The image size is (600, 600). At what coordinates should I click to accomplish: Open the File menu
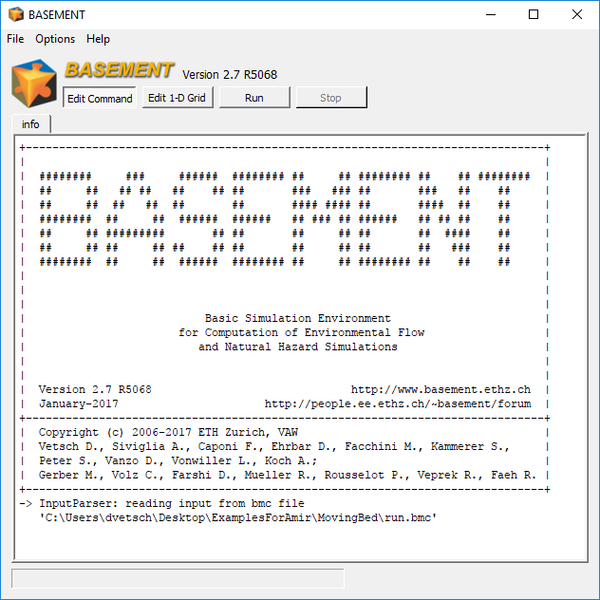coord(15,39)
